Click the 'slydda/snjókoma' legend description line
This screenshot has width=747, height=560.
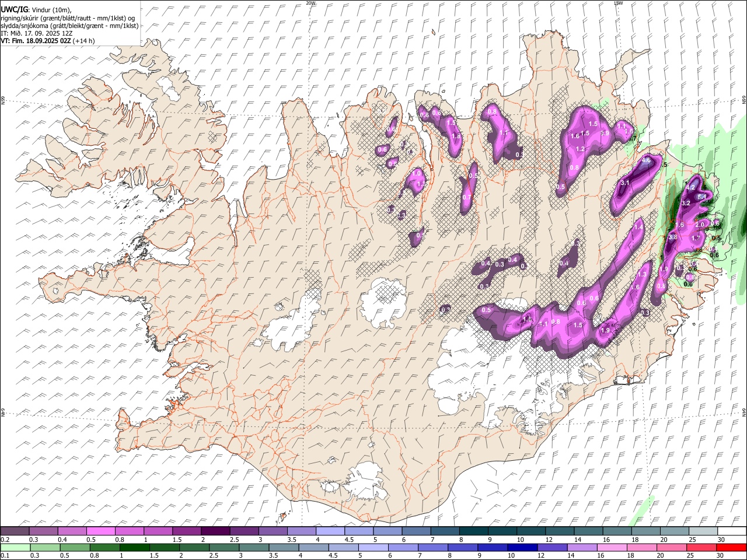pyautogui.click(x=69, y=26)
